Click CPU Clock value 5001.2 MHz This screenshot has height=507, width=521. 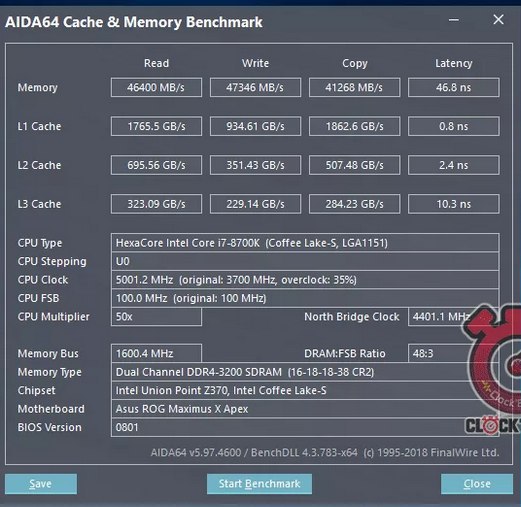305,280
